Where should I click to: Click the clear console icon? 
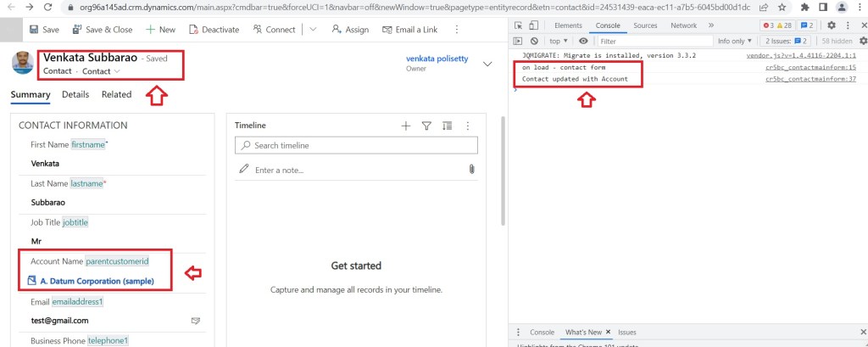[534, 41]
